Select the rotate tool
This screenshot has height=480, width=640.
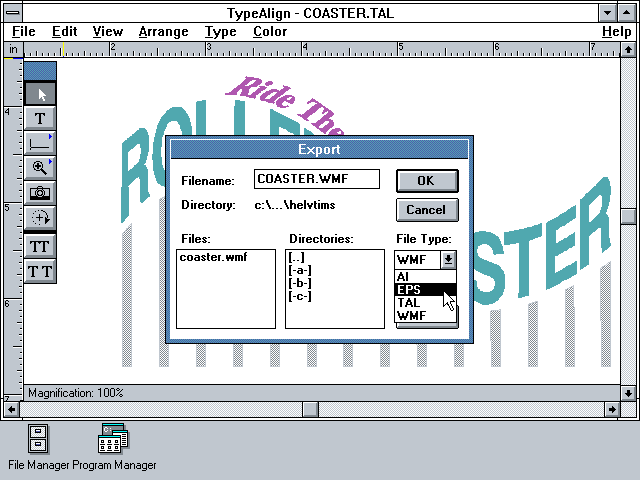click(40, 217)
